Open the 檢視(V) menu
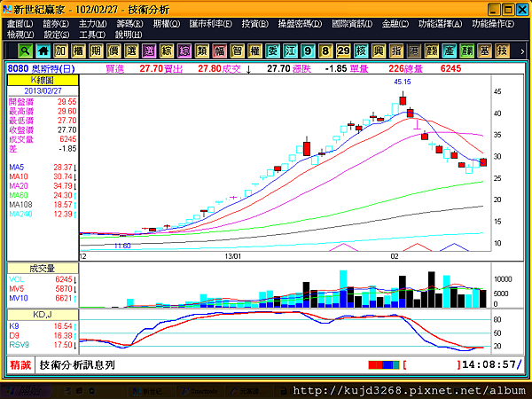532x399 pixels. click(x=20, y=35)
